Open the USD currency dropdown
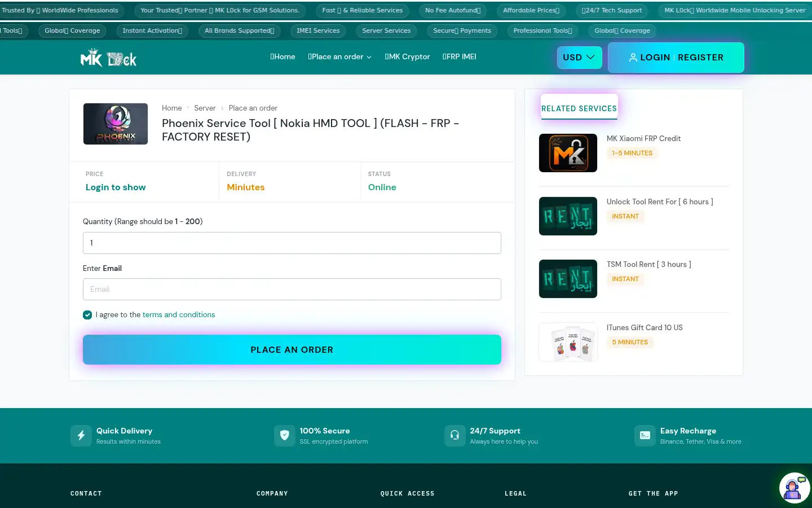The height and width of the screenshot is (508, 812). 579,58
